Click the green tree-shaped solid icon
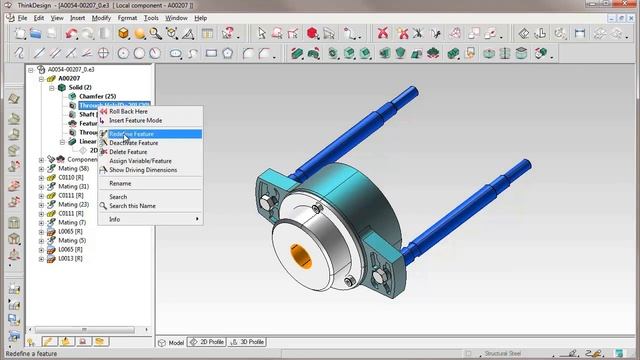640x360 pixels. click(433, 53)
